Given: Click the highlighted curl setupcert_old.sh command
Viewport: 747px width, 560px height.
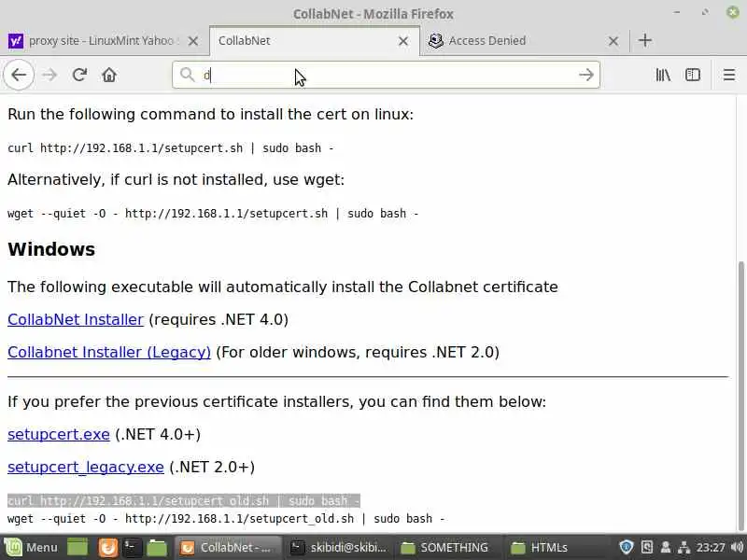Looking at the screenshot, I should [183, 501].
